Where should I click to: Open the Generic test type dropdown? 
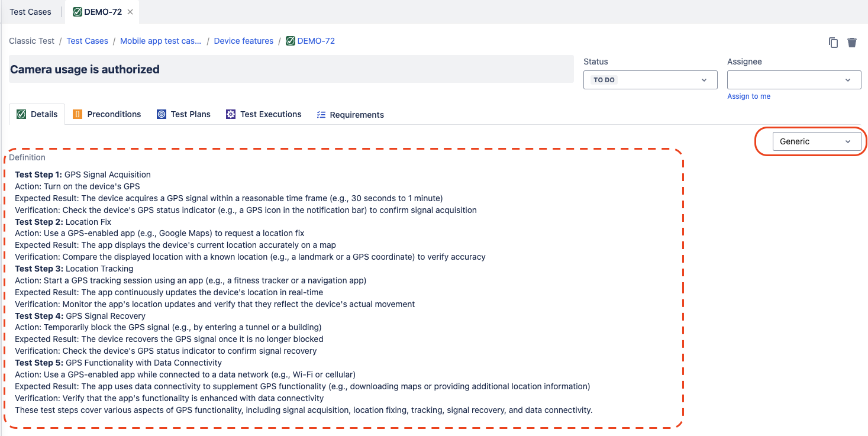click(816, 141)
